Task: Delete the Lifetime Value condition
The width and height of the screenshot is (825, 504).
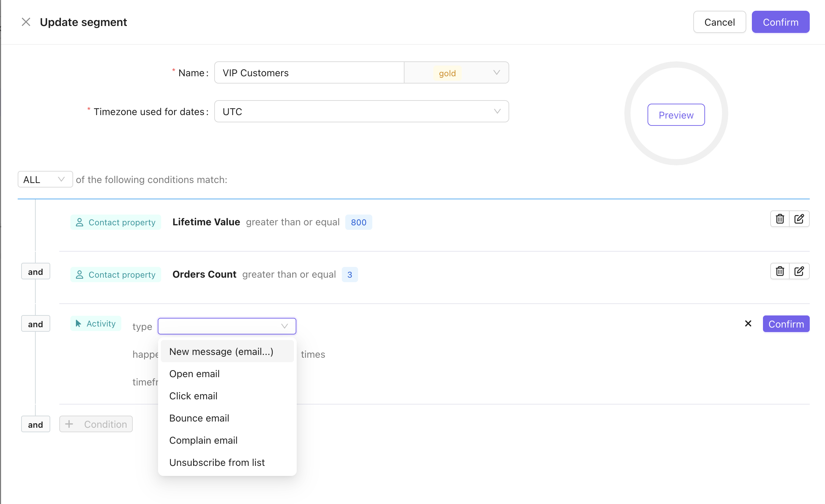Action: point(780,219)
